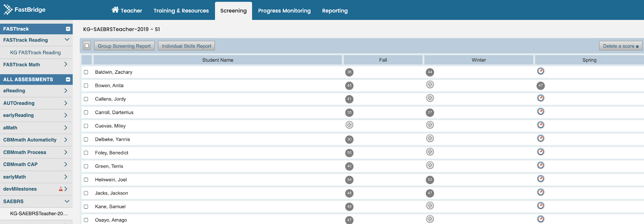Screen dimensions: 644x224
Task: Open Spring timer icon for Helnwein, Joel
Action: click(541, 178)
